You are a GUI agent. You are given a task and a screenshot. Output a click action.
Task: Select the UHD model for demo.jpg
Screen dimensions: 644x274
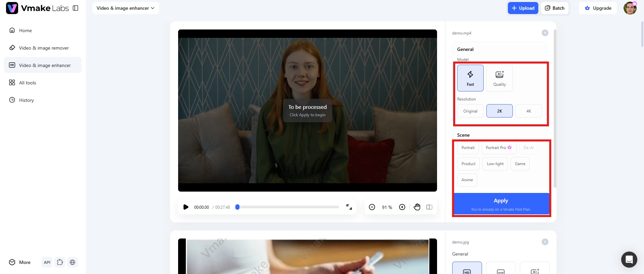(x=501, y=268)
